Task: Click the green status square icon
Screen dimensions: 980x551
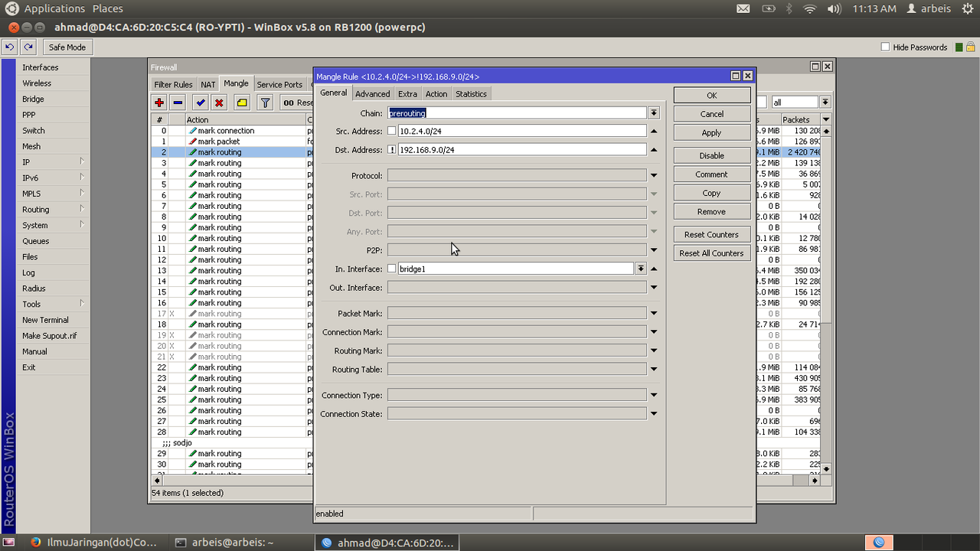Action: pos(959,47)
